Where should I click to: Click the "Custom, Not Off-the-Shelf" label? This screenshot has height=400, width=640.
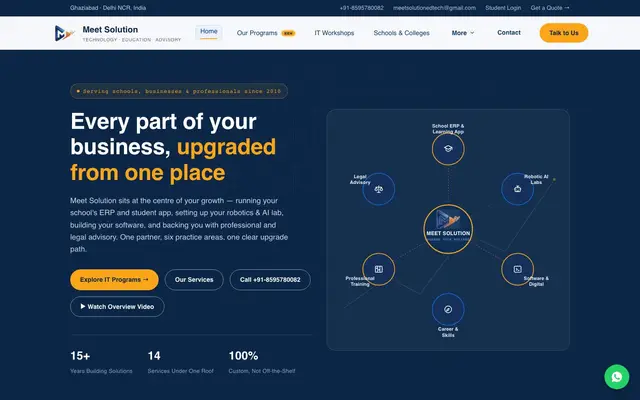(262, 371)
